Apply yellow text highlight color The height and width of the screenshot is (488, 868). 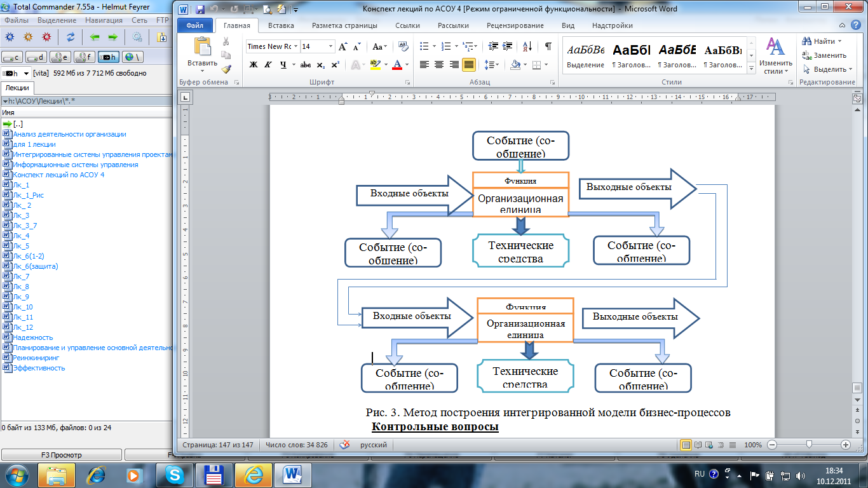[375, 65]
